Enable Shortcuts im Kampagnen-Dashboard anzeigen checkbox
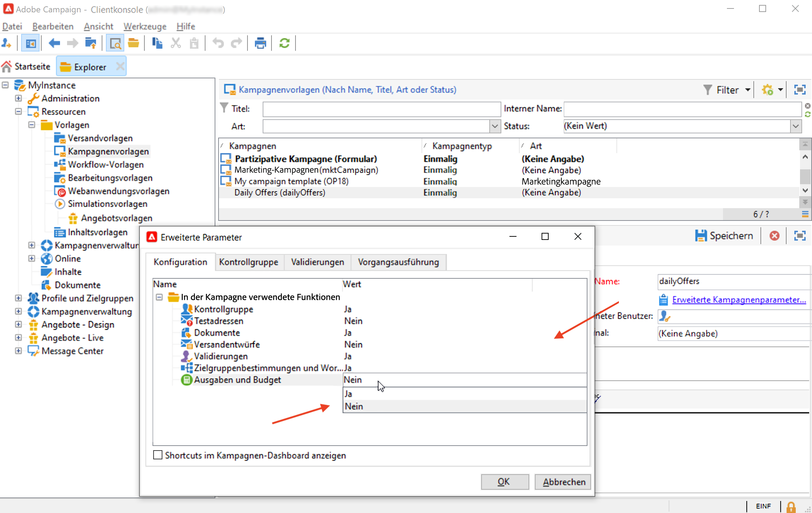The image size is (812, 513). coord(158,455)
